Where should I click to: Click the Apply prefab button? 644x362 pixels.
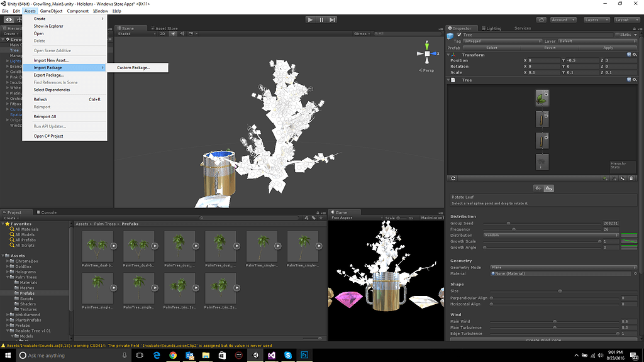click(608, 48)
